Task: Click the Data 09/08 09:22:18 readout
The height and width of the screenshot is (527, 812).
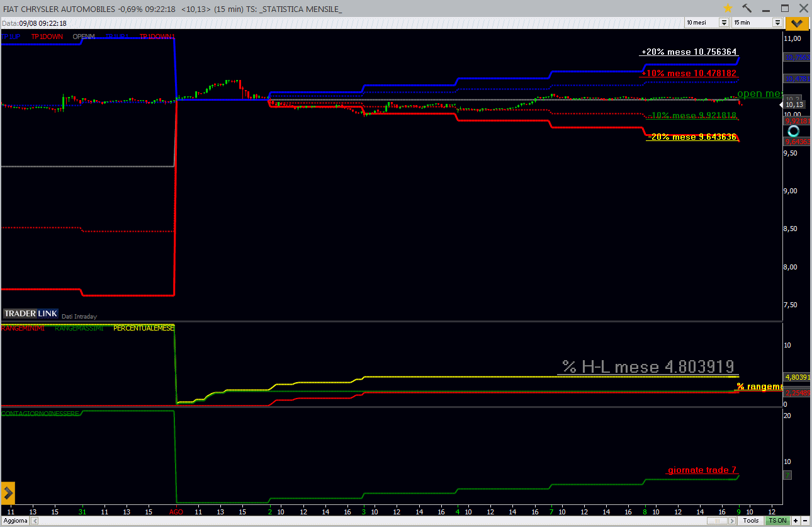Action: [34, 23]
